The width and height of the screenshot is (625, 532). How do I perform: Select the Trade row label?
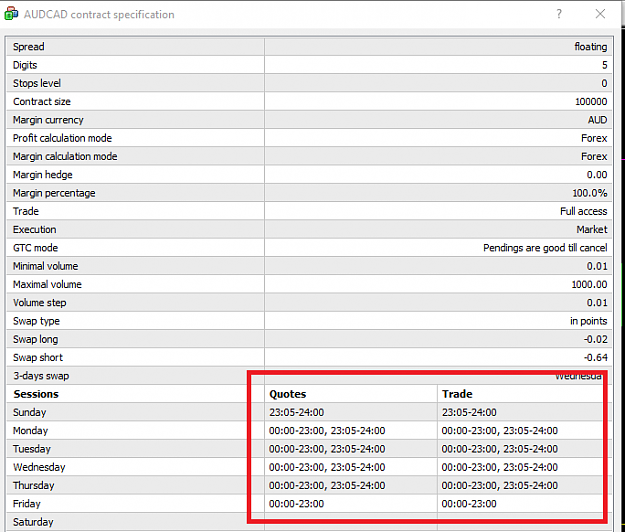point(26,211)
